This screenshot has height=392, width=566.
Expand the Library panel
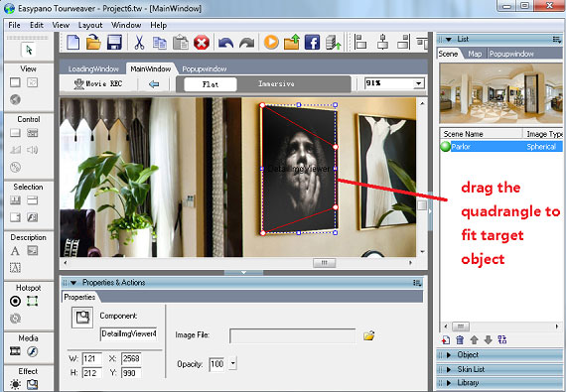(449, 383)
